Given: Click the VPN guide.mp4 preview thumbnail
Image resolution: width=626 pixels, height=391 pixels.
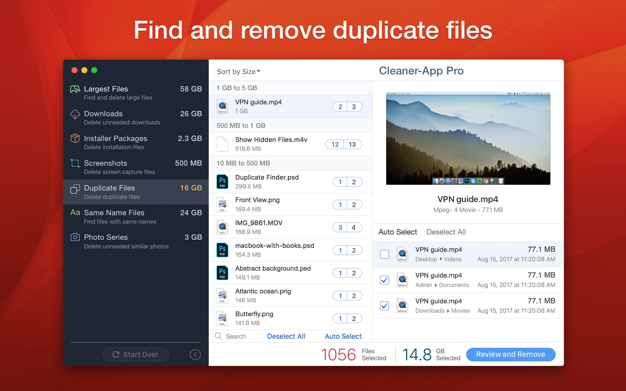Looking at the screenshot, I should click(468, 139).
